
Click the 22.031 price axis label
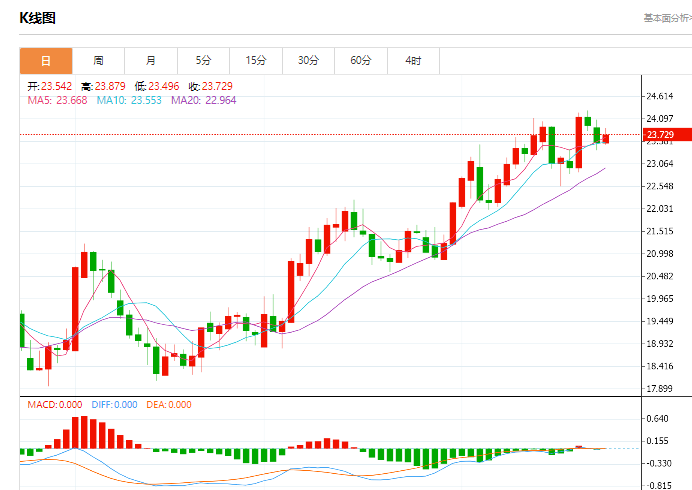[660, 209]
